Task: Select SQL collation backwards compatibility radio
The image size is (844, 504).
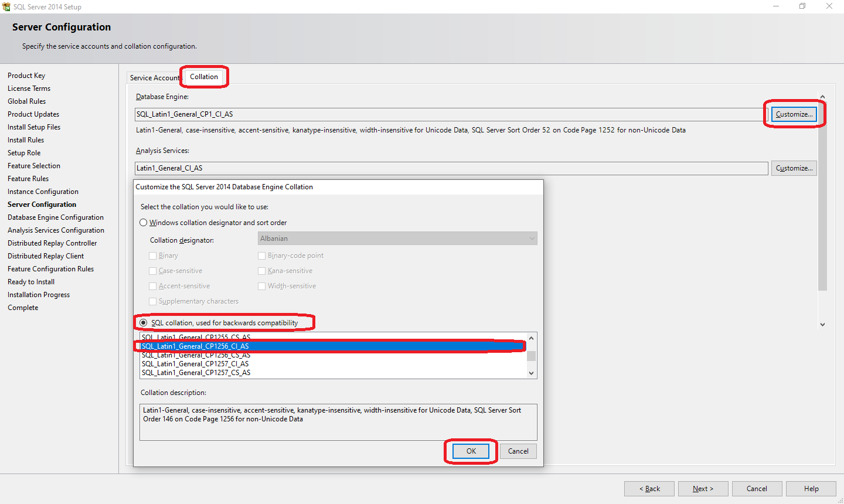Action: 144,323
